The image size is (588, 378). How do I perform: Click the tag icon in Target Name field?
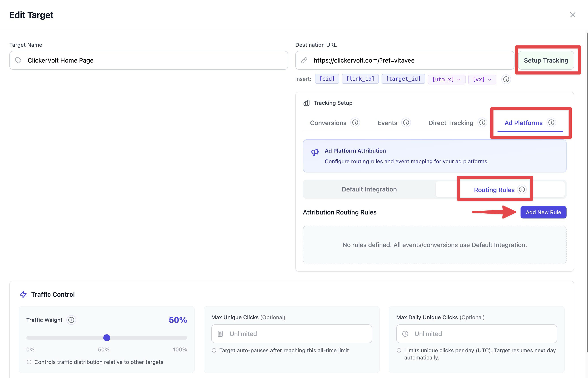(x=18, y=60)
